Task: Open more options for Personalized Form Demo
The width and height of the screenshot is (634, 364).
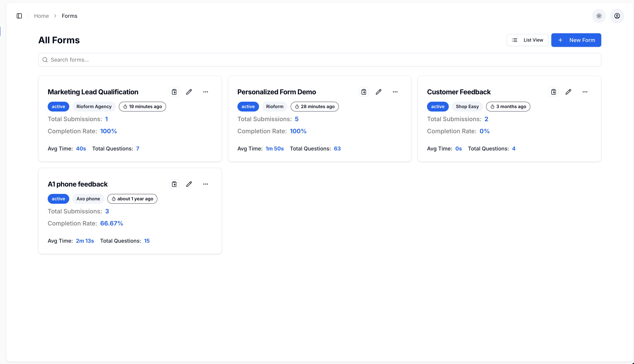Action: click(x=395, y=92)
